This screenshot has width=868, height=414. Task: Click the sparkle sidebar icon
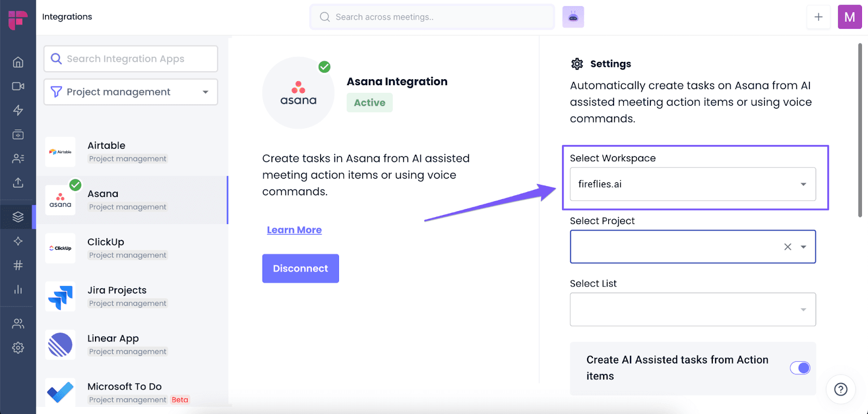(18, 241)
